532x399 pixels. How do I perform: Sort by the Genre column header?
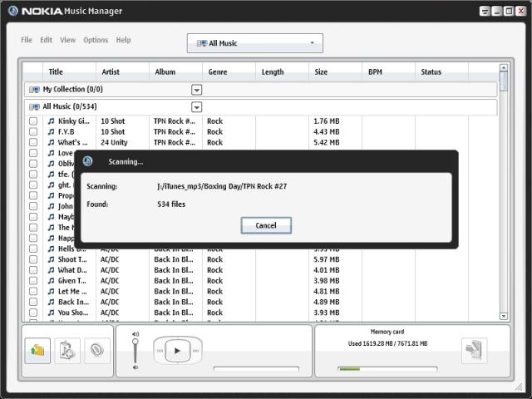pos(229,72)
